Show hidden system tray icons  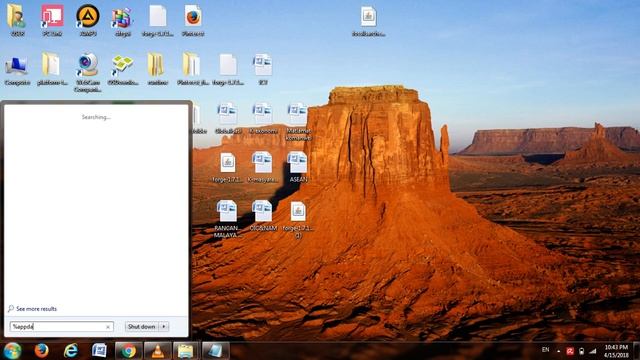pos(558,351)
